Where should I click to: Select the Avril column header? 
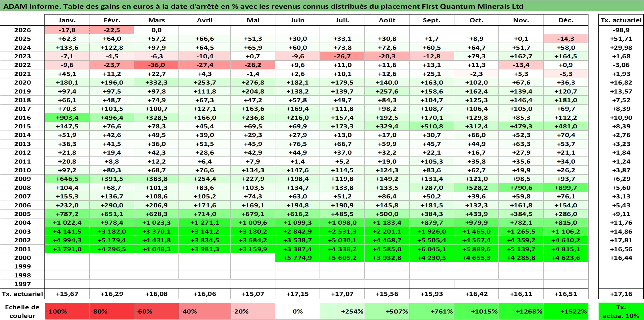point(205,20)
